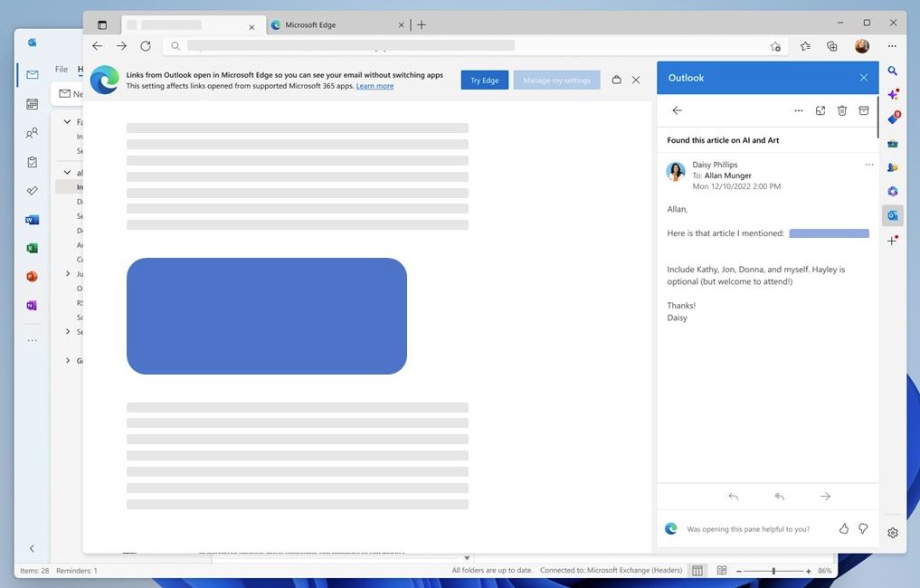Click Manage my settings button
The image size is (920, 588).
point(557,81)
